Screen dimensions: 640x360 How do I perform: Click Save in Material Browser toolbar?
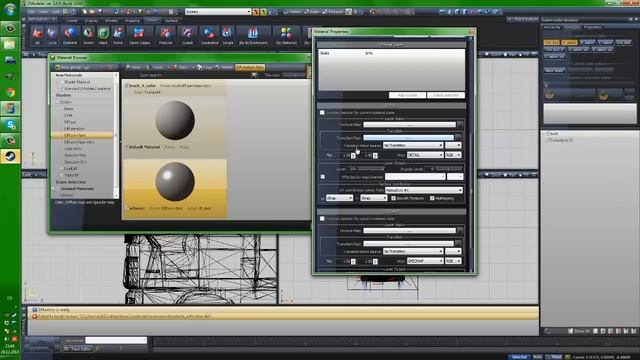tap(181, 67)
